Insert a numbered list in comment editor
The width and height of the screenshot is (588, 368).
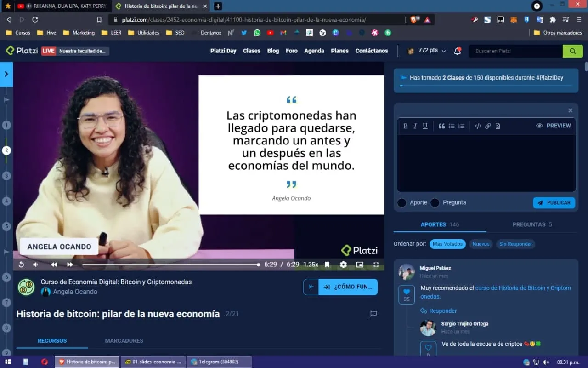tap(462, 126)
